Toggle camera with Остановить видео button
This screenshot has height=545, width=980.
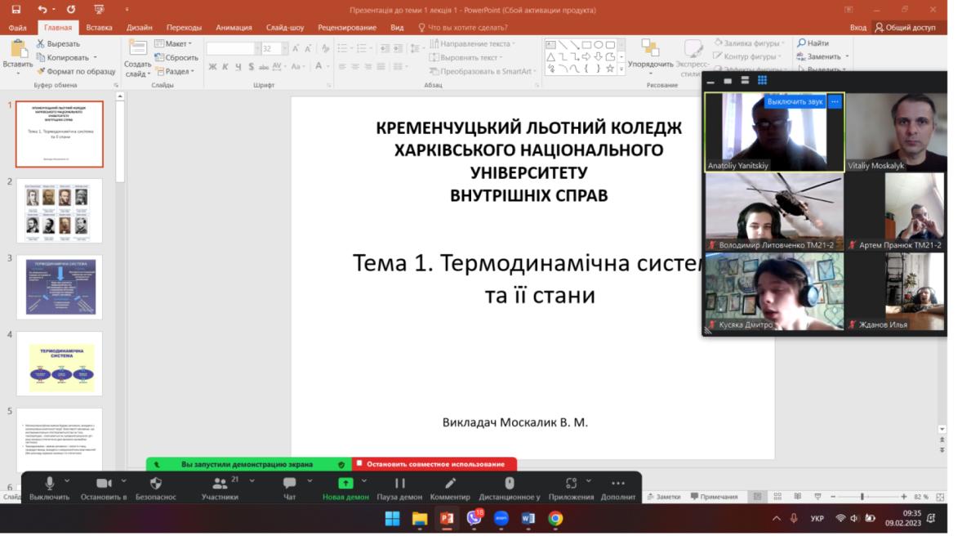coord(104,483)
